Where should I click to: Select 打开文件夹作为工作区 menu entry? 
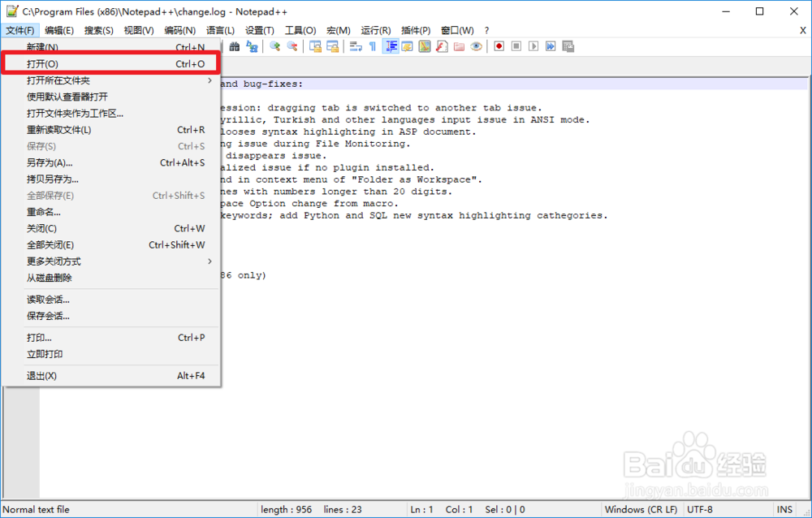110,114
